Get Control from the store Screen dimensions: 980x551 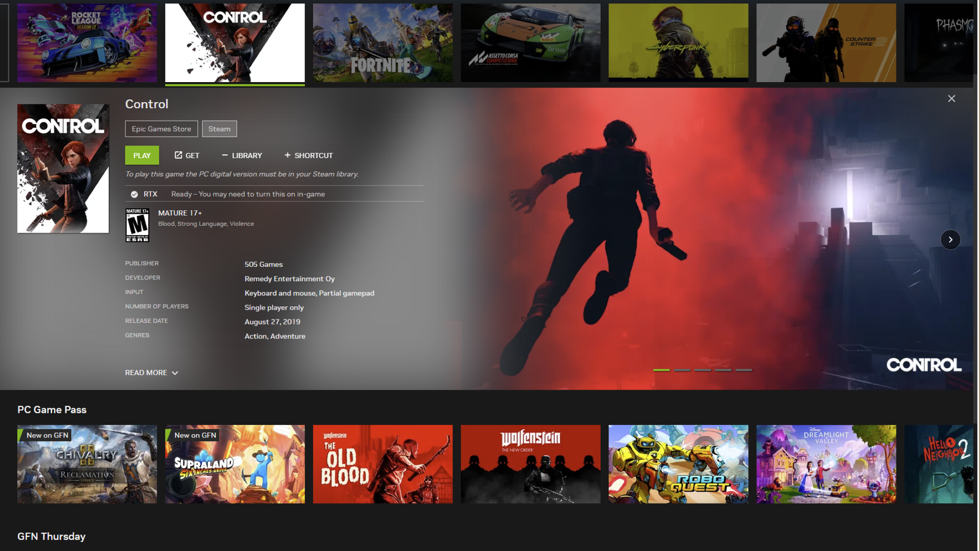click(x=187, y=156)
